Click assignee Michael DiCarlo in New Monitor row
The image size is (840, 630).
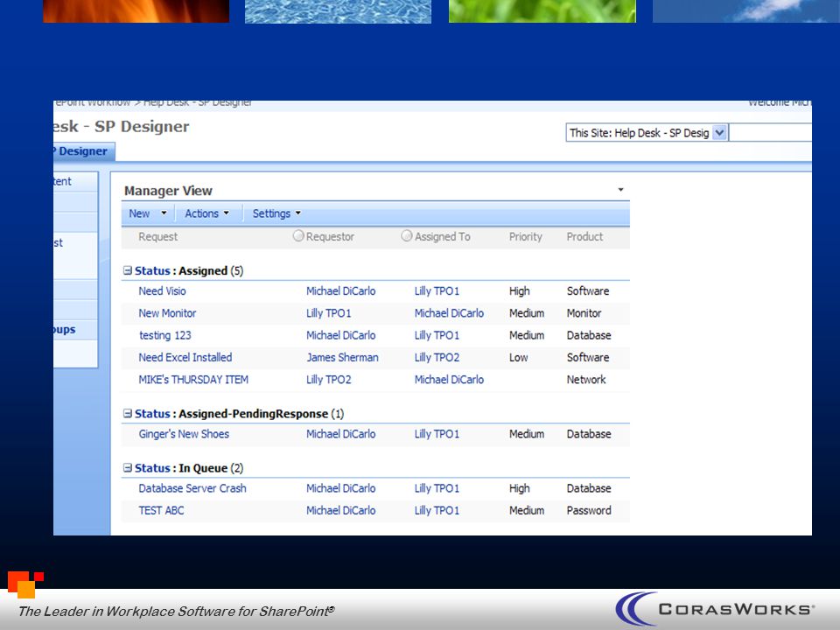[x=449, y=313]
